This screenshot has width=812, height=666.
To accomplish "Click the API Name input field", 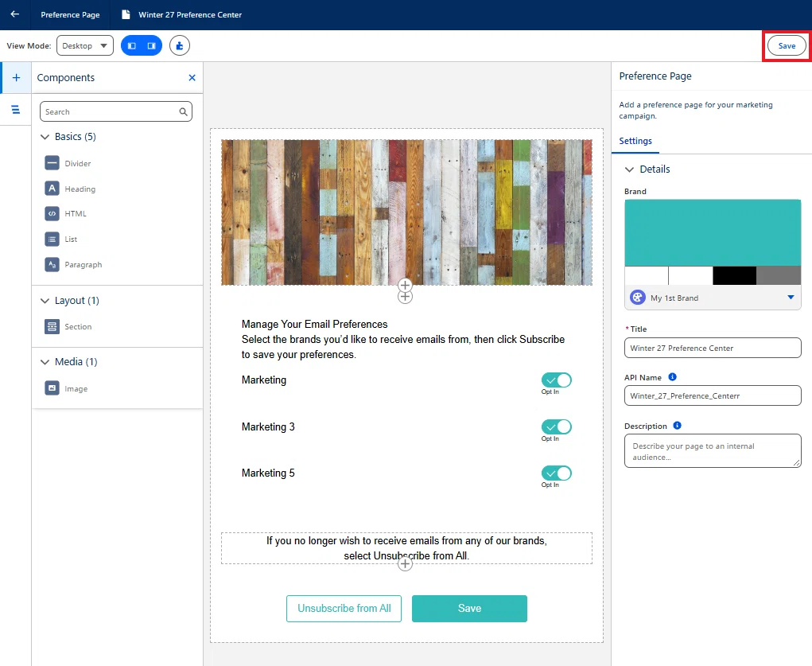I will [713, 395].
